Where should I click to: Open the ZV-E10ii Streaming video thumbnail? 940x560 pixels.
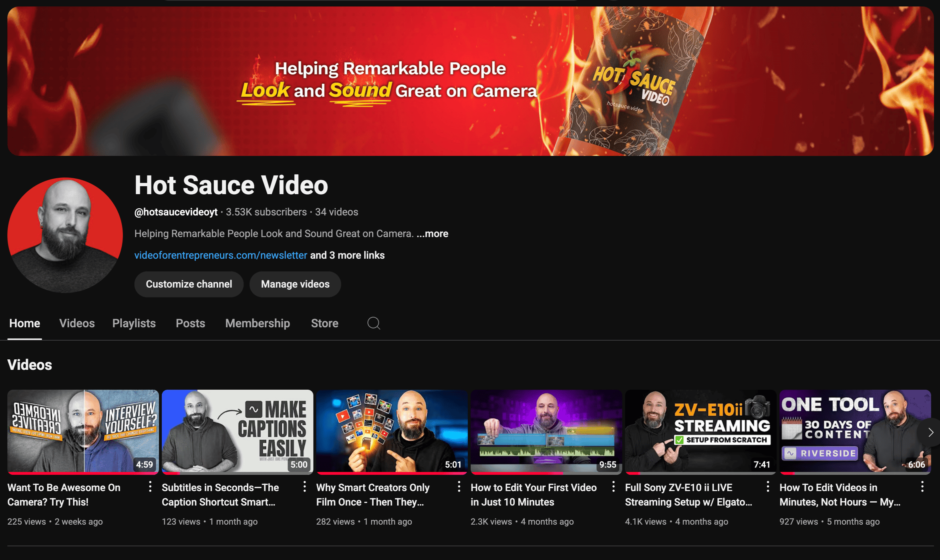coord(700,432)
